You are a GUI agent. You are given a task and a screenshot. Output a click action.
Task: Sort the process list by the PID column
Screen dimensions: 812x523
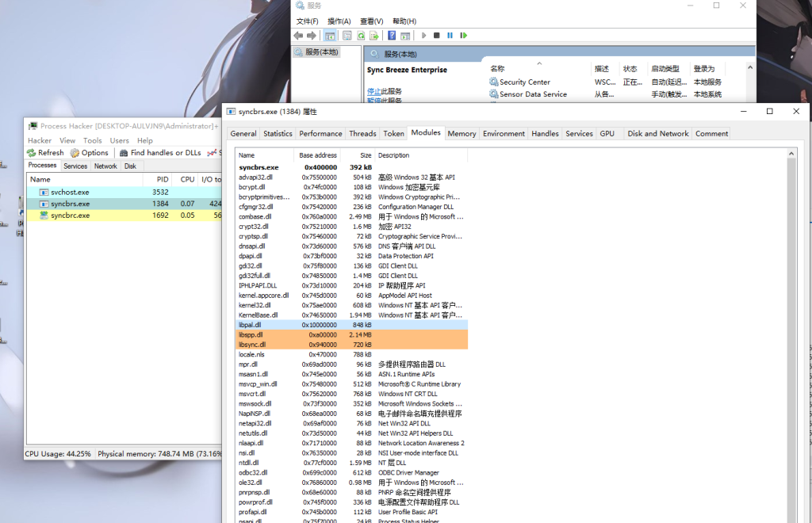162,180
